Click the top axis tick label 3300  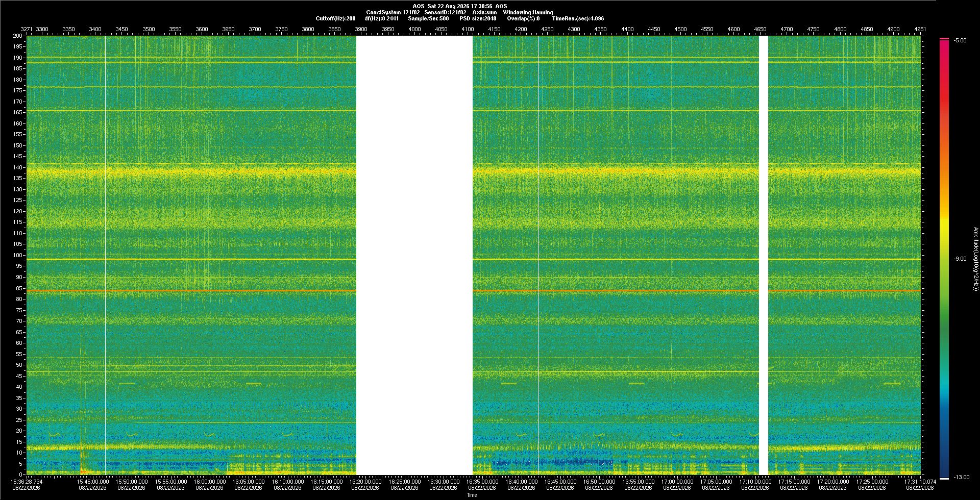(x=42, y=29)
